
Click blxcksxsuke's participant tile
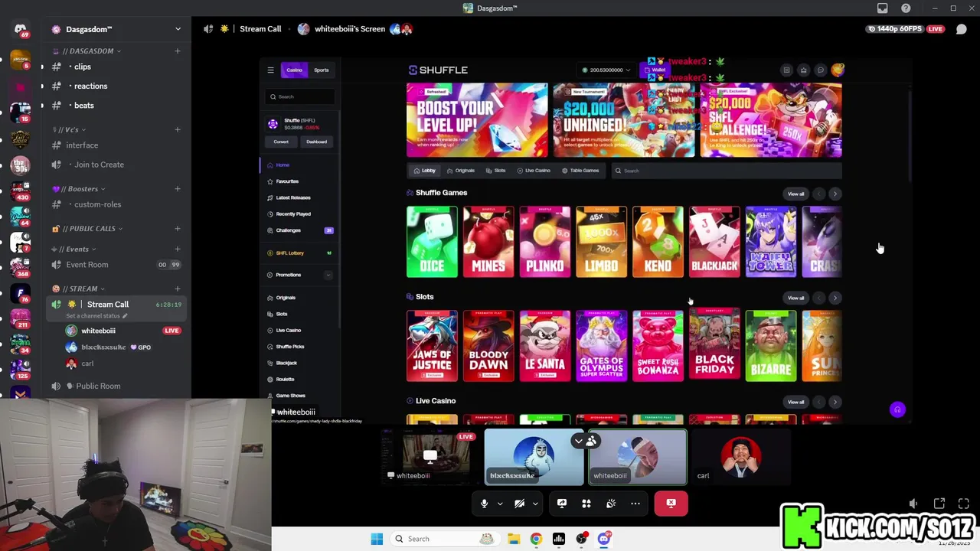pos(534,457)
